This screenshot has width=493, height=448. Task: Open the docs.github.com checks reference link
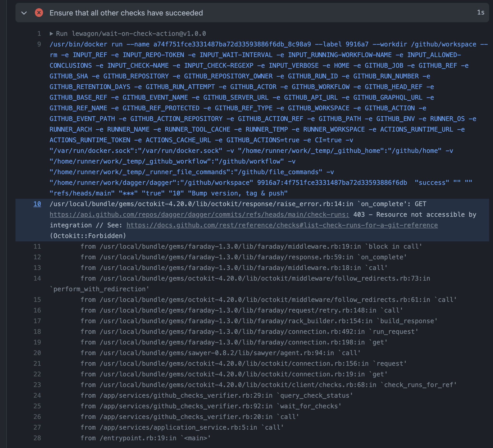[282, 225]
